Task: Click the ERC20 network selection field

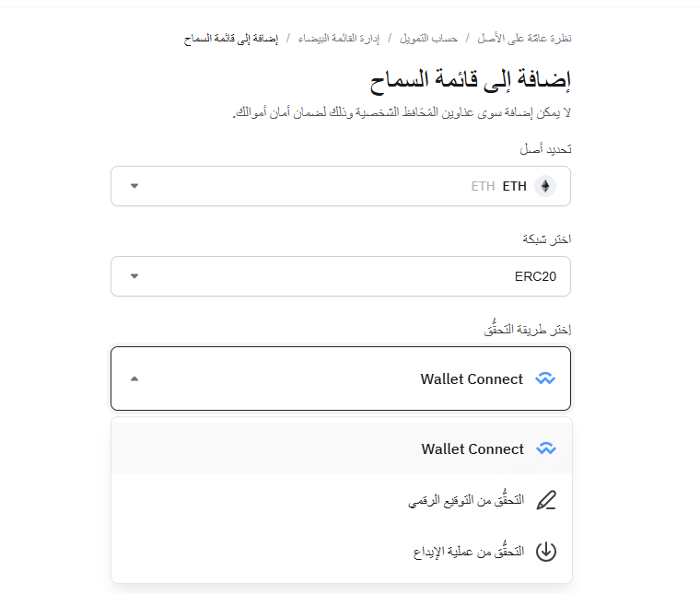Action: coord(341,276)
